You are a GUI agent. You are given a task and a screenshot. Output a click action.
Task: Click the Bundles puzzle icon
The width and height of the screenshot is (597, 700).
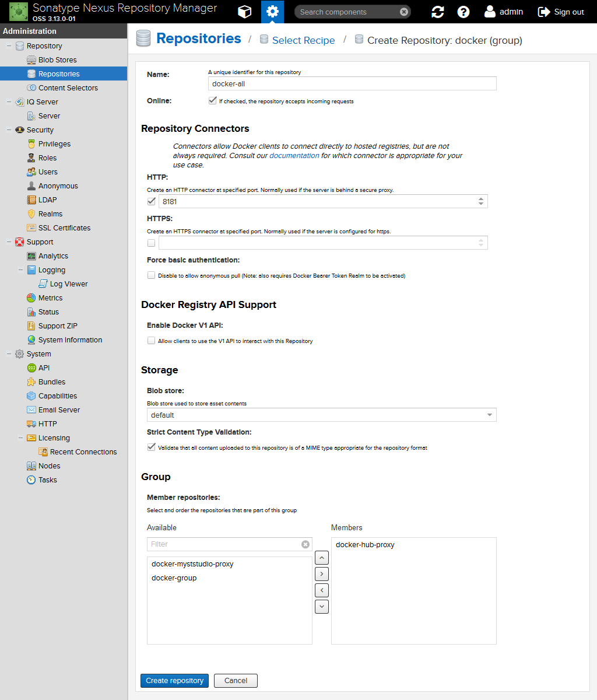pos(31,382)
